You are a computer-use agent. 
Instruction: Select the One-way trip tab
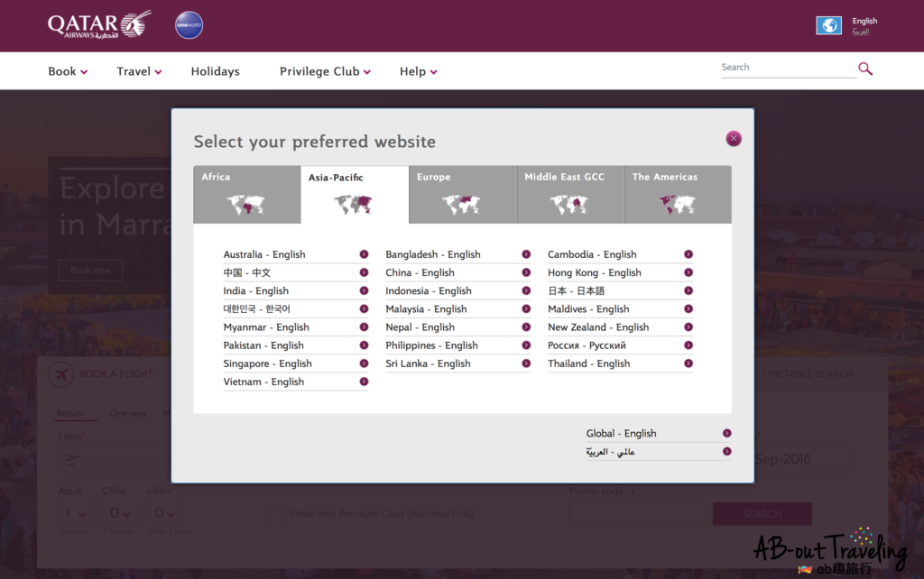tap(128, 413)
